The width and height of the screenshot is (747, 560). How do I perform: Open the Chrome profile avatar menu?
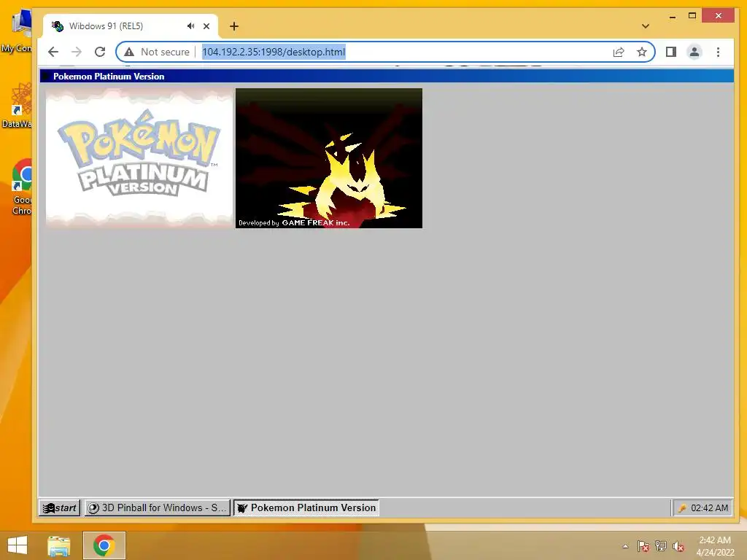coord(694,52)
